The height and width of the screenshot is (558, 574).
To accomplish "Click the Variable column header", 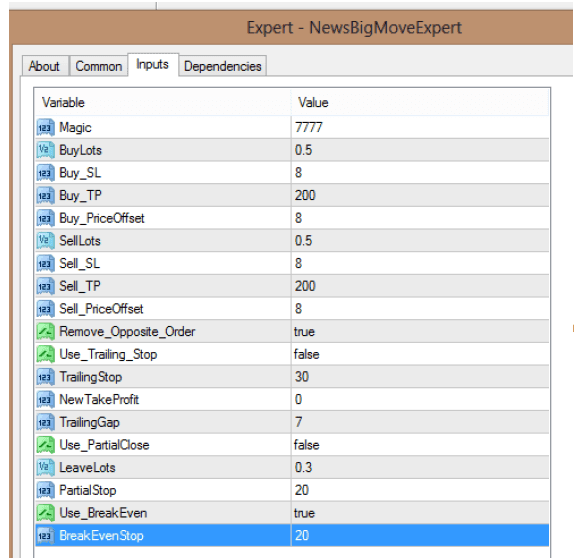I will tap(163, 102).
